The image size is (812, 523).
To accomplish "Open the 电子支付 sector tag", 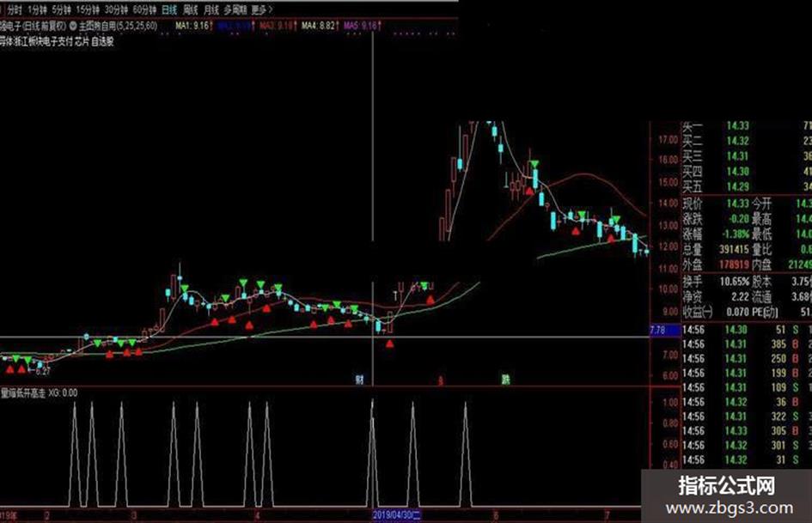I will [x=58, y=41].
